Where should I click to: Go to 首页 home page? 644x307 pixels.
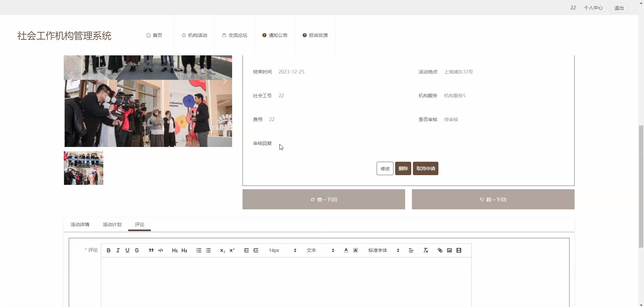tap(154, 35)
